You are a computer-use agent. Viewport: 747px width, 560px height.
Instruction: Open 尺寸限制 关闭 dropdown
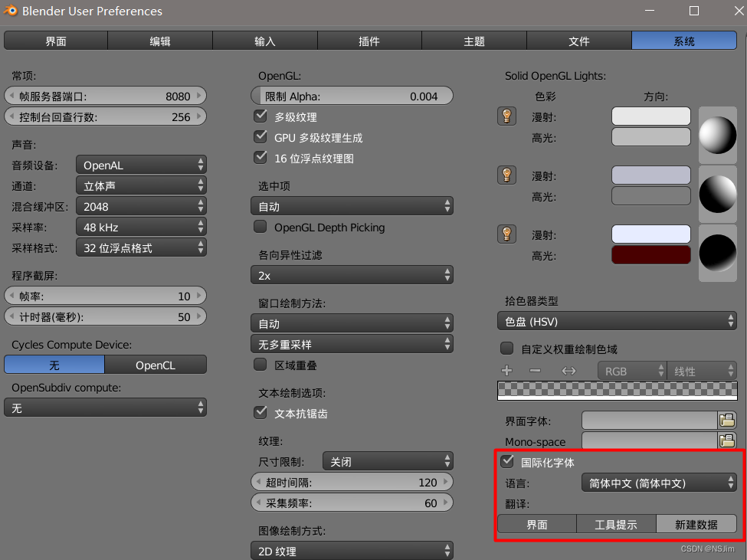388,461
